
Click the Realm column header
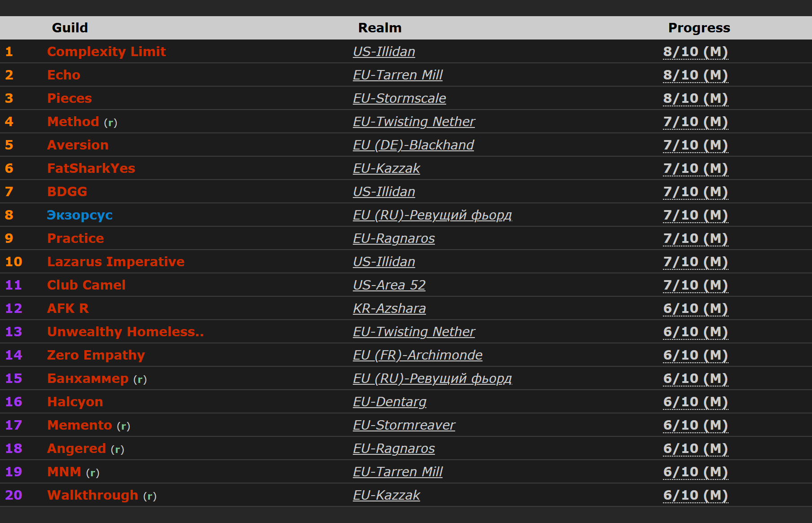pyautogui.click(x=380, y=28)
